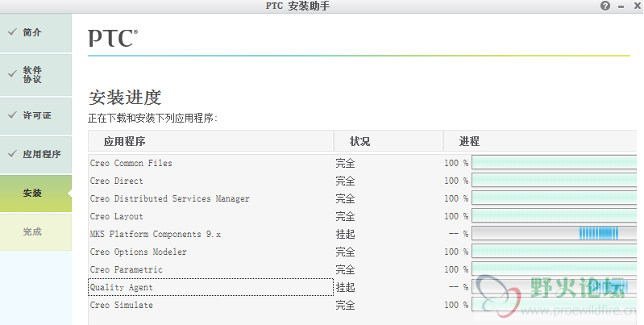Click Creo Distributed Services Manager progress bar
The image size is (644, 325).
click(x=554, y=198)
